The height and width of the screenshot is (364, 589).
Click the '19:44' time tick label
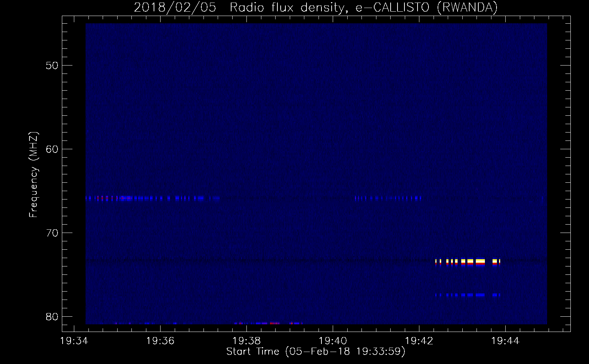click(x=505, y=341)
